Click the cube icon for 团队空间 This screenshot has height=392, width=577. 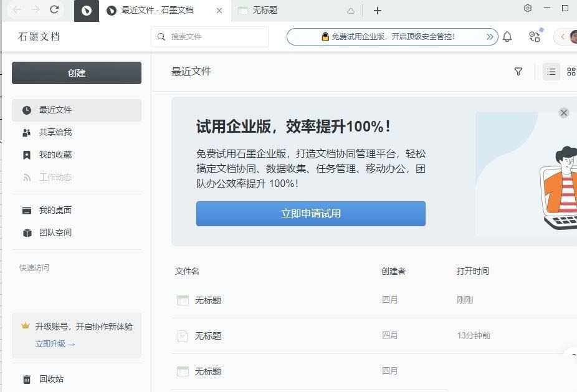pos(27,233)
